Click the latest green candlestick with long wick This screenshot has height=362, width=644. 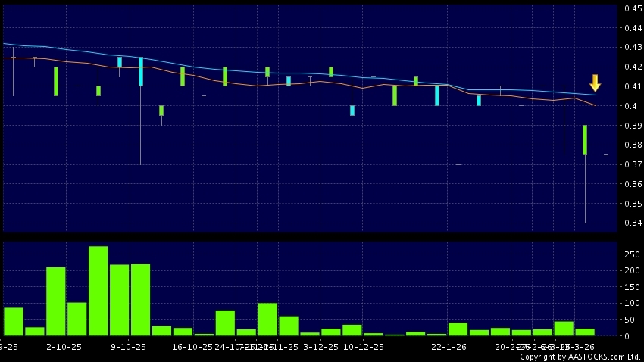coord(585,140)
